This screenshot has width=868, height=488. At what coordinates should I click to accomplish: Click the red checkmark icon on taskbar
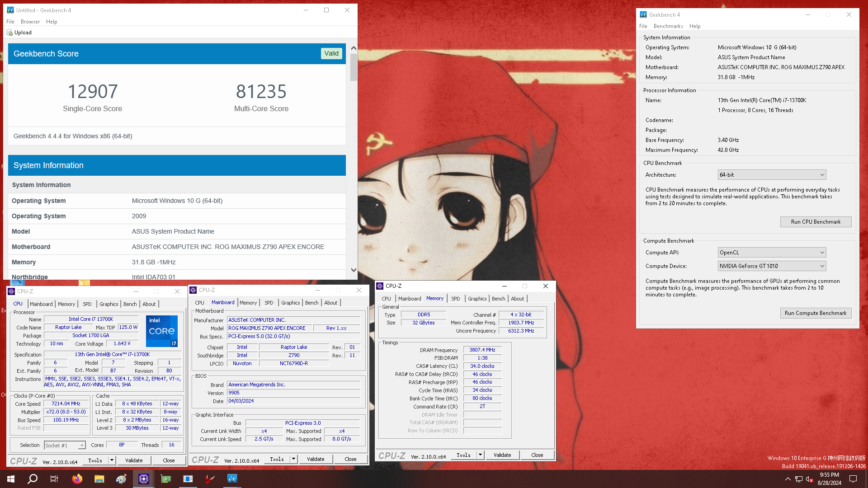[x=210, y=479]
